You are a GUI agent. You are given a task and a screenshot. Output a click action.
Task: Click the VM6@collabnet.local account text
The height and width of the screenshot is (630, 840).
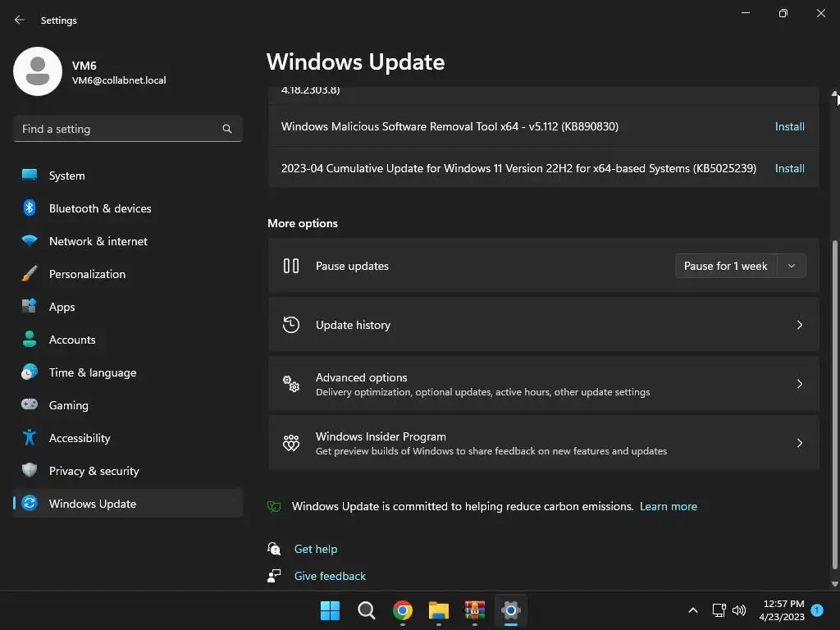(119, 80)
